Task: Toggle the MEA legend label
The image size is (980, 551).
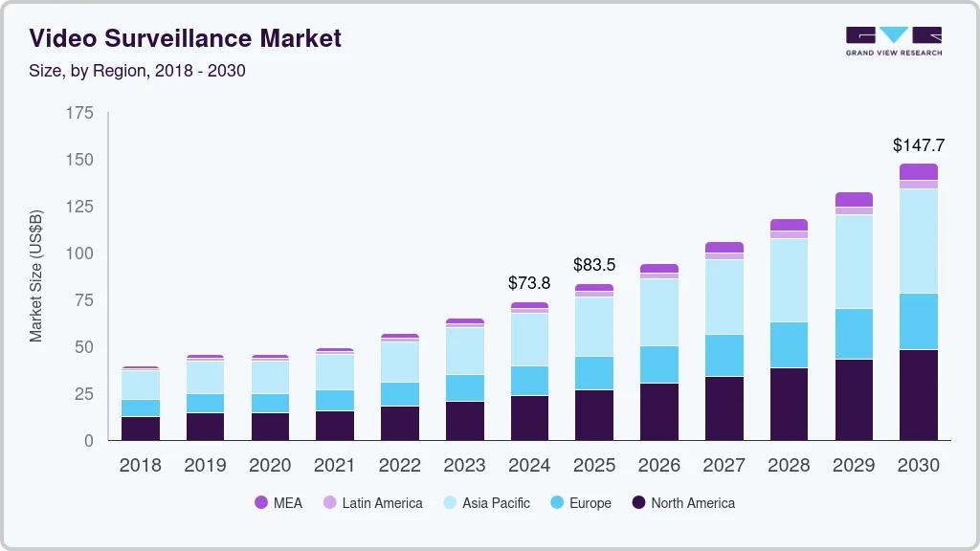Action: 287,503
